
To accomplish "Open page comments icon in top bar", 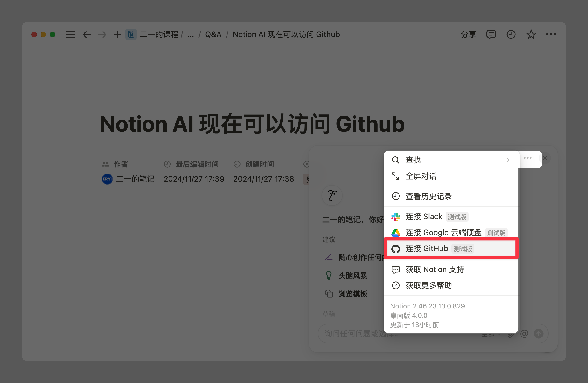I will click(491, 34).
